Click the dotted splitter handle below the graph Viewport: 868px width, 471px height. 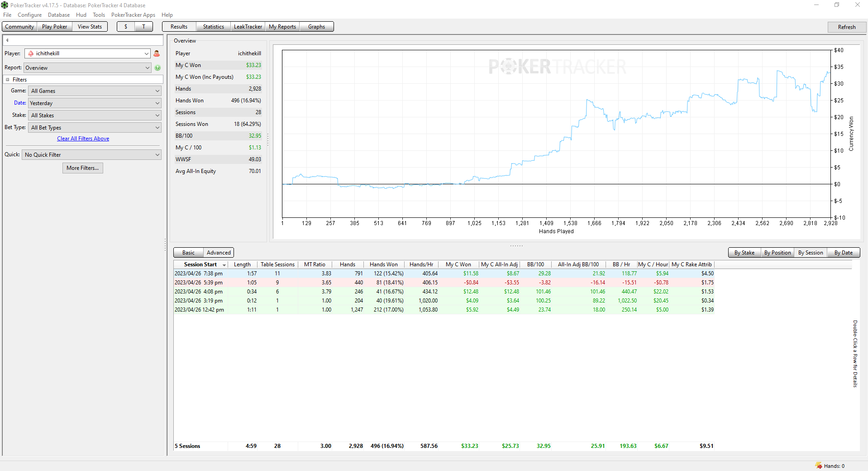(516, 246)
